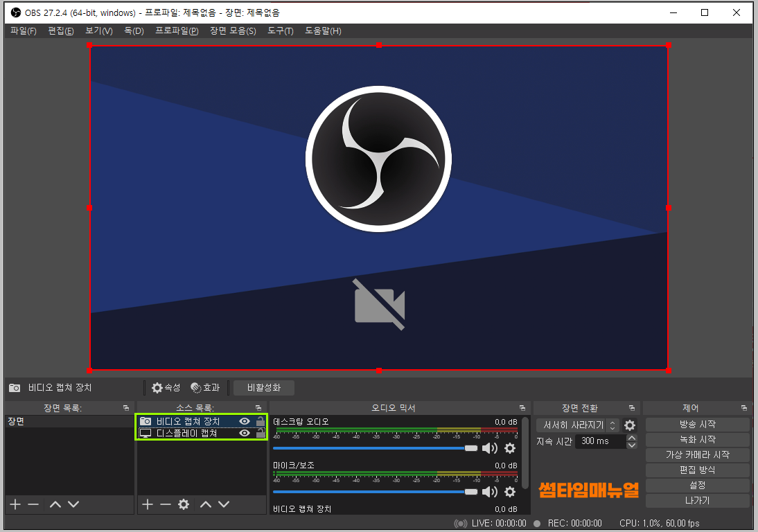758x532 pixels.
Task: Undock the 제어 panel
Action: point(744,408)
